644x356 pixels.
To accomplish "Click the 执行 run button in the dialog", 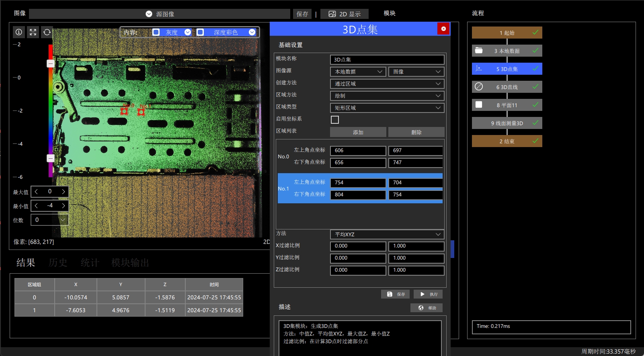I will point(428,294).
